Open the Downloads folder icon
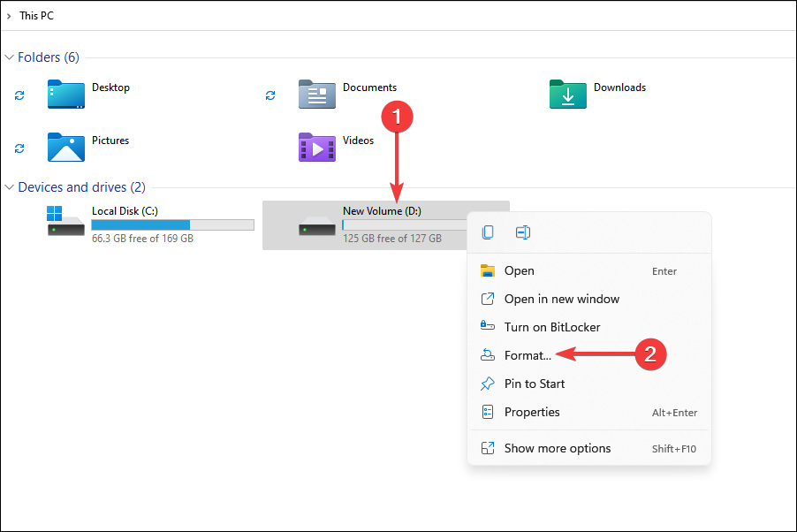Viewport: 797px width, 532px height. pyautogui.click(x=568, y=95)
